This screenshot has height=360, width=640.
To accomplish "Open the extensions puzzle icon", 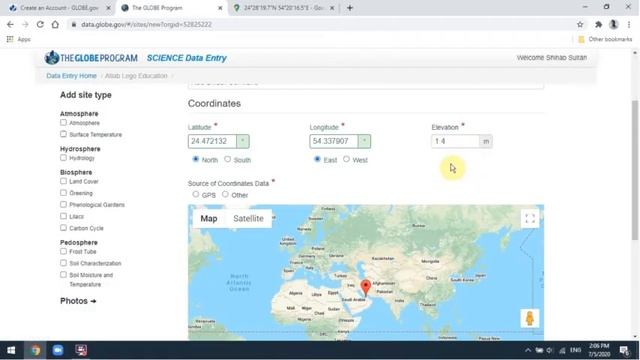I will tap(598, 24).
